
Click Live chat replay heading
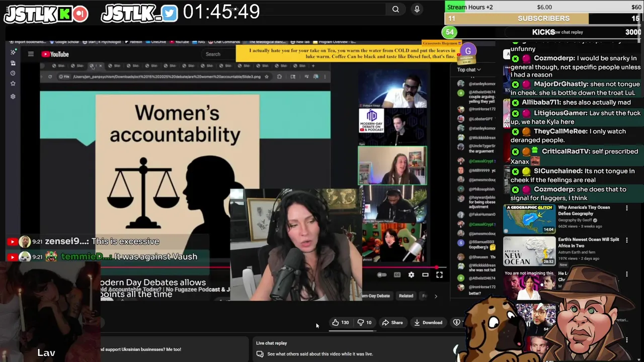[271, 343]
